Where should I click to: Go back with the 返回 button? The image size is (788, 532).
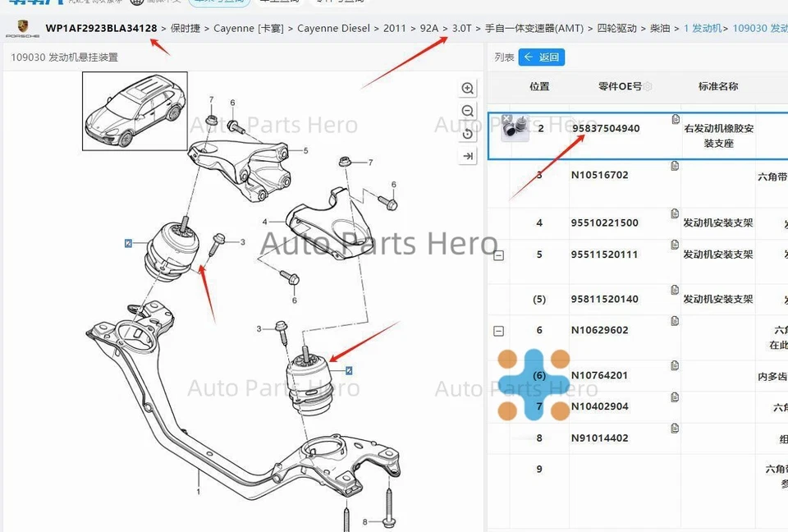pyautogui.click(x=542, y=57)
